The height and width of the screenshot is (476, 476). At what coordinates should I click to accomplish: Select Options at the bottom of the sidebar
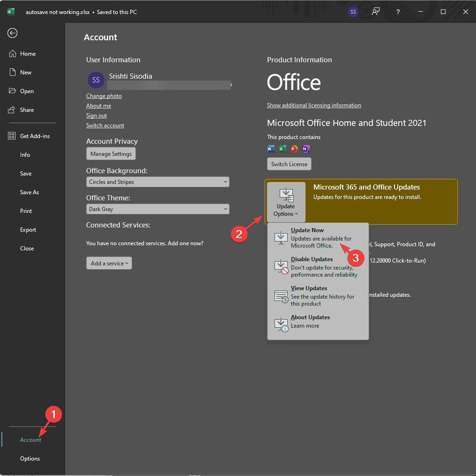(x=30, y=458)
